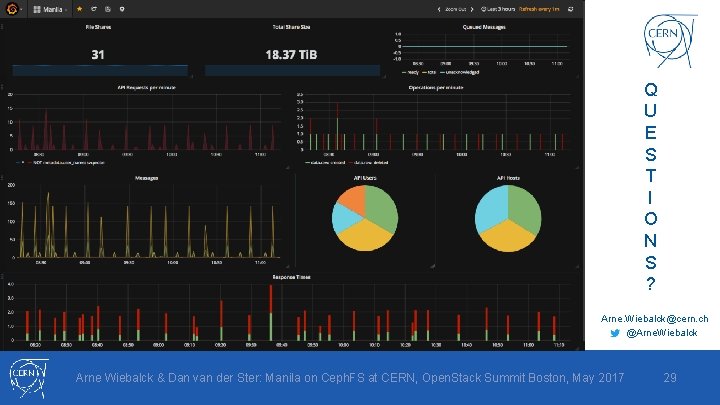Star the Manila dashboard
Screen dimensions: 720x405
pos(79,9)
